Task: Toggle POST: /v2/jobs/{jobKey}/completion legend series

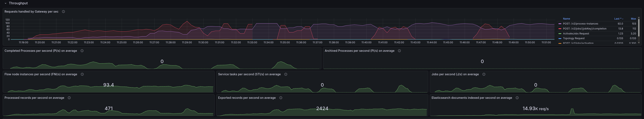Action: click(584, 29)
